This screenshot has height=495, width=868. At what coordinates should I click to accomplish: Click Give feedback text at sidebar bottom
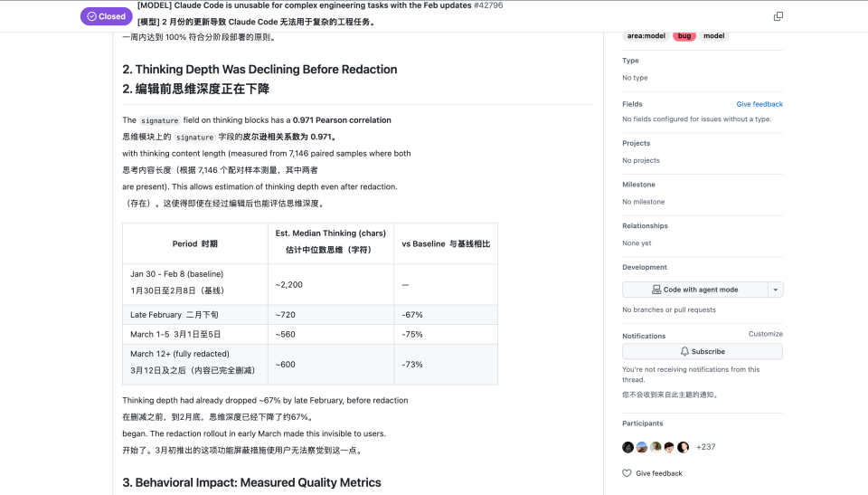pyautogui.click(x=659, y=473)
